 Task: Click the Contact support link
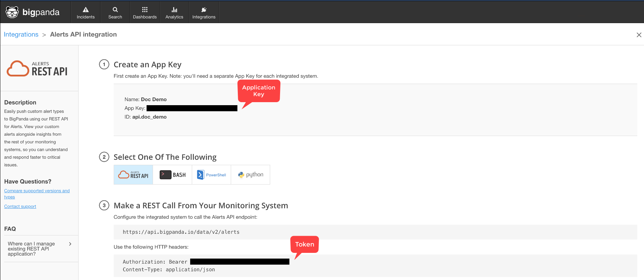point(20,207)
